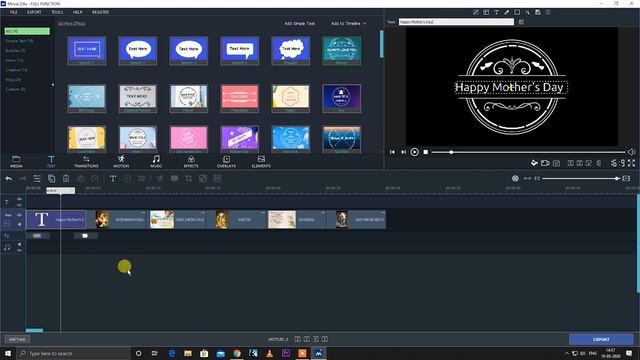This screenshot has width=640, height=360.
Task: Click Add Simple Text
Action: click(x=300, y=24)
